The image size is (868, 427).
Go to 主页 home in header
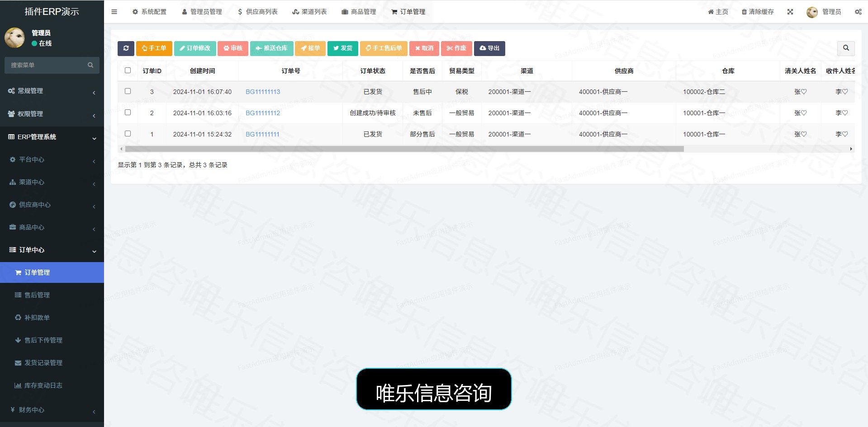point(718,12)
